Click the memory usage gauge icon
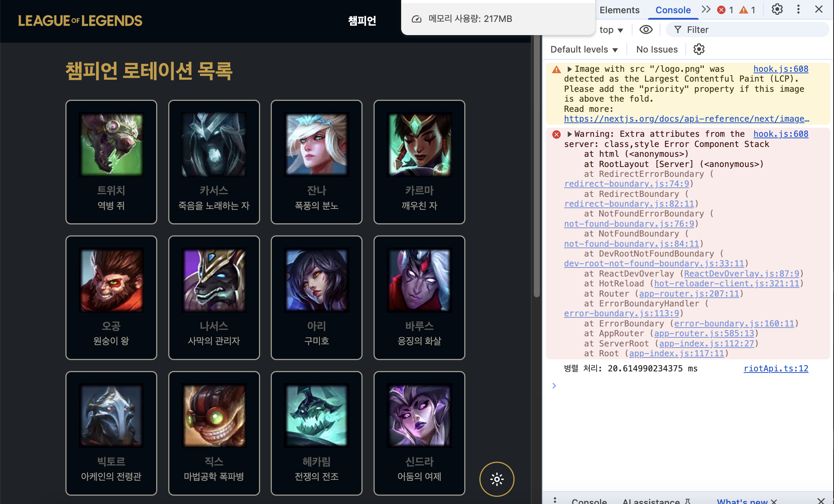Screen dimensions: 834x504 click(x=416, y=19)
